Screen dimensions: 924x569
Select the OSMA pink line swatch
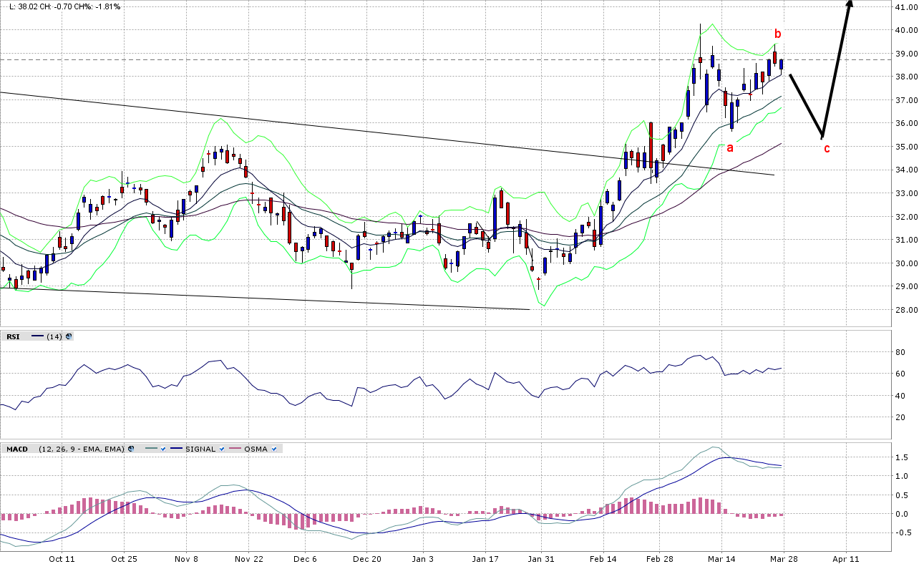(236, 449)
